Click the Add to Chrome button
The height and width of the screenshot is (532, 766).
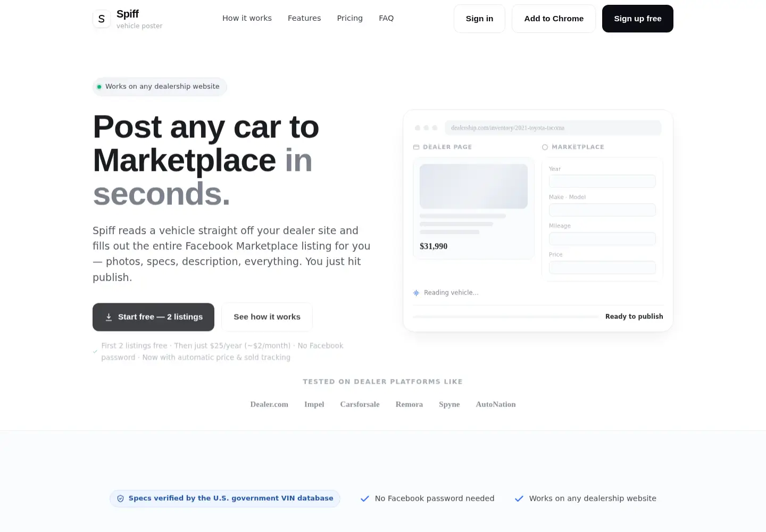[x=554, y=19]
